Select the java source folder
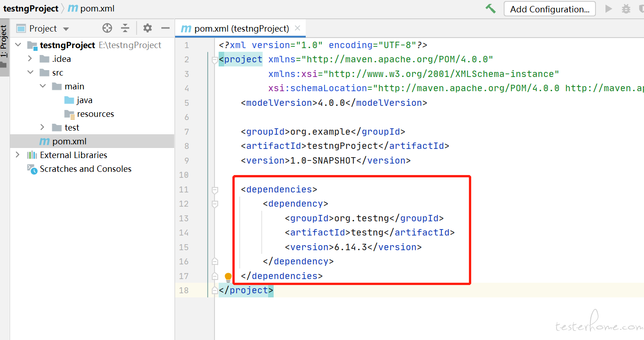The width and height of the screenshot is (644, 340). click(85, 100)
